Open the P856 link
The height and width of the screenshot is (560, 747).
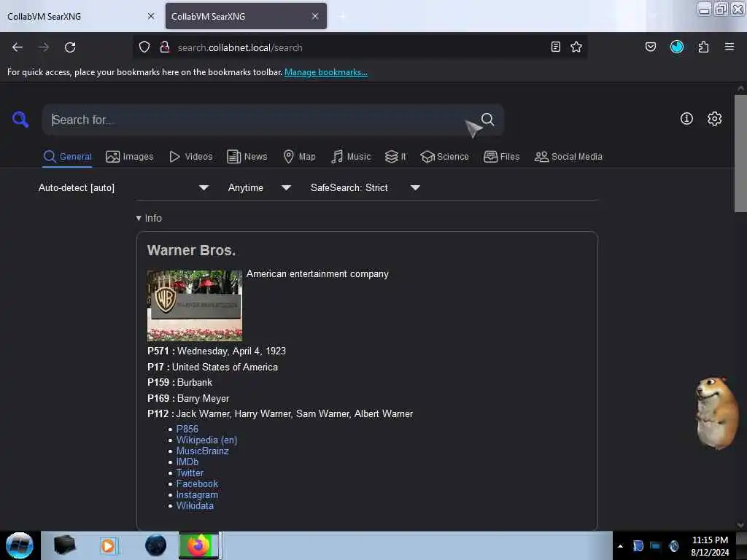click(187, 429)
